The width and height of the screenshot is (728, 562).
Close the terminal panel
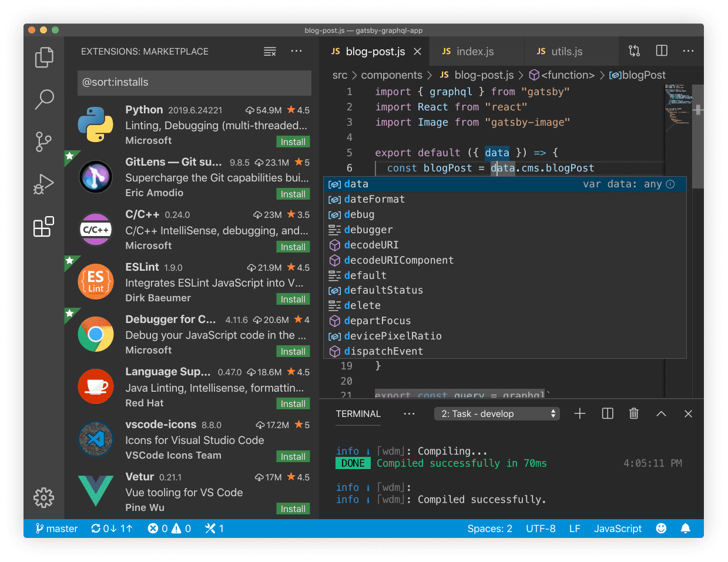click(x=688, y=413)
